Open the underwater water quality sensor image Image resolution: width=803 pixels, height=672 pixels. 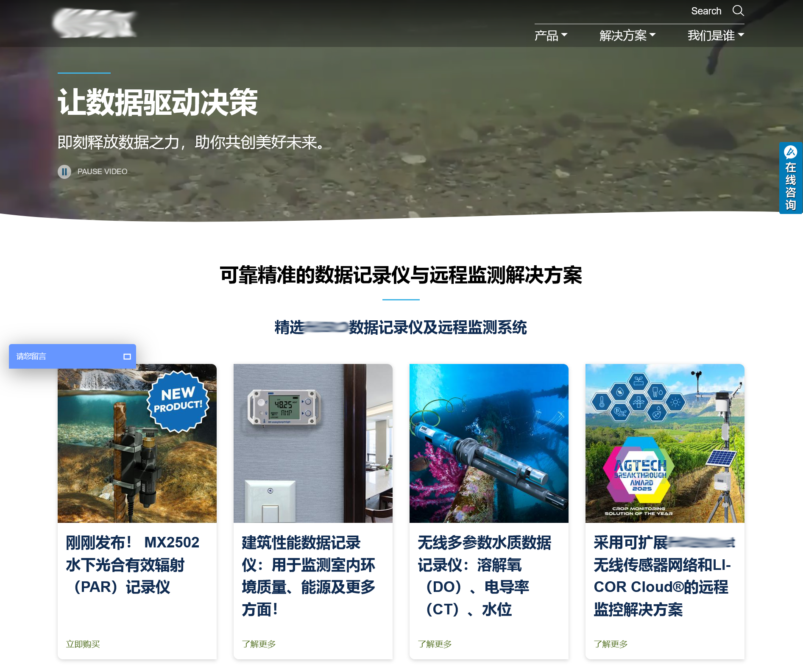489,443
